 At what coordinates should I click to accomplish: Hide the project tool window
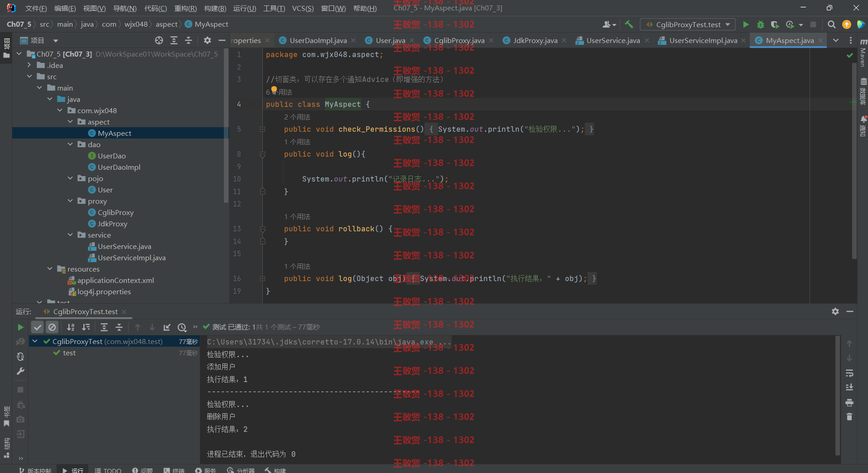click(x=222, y=40)
